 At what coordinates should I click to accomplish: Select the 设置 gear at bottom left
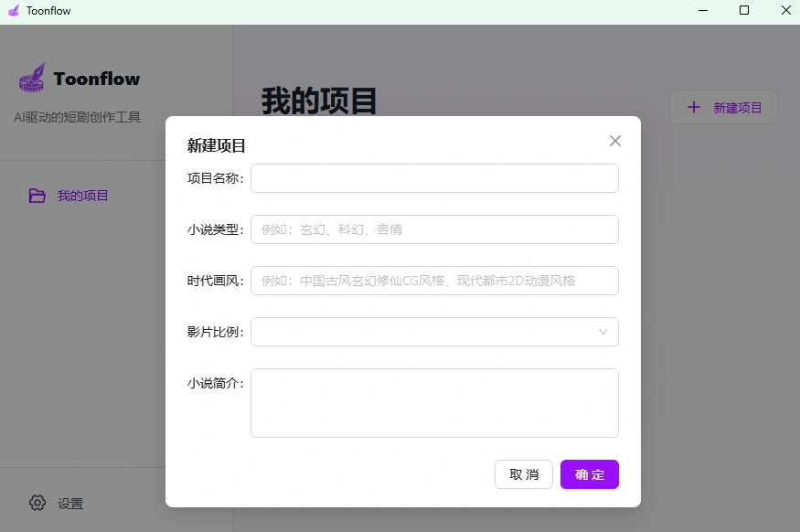[37, 503]
